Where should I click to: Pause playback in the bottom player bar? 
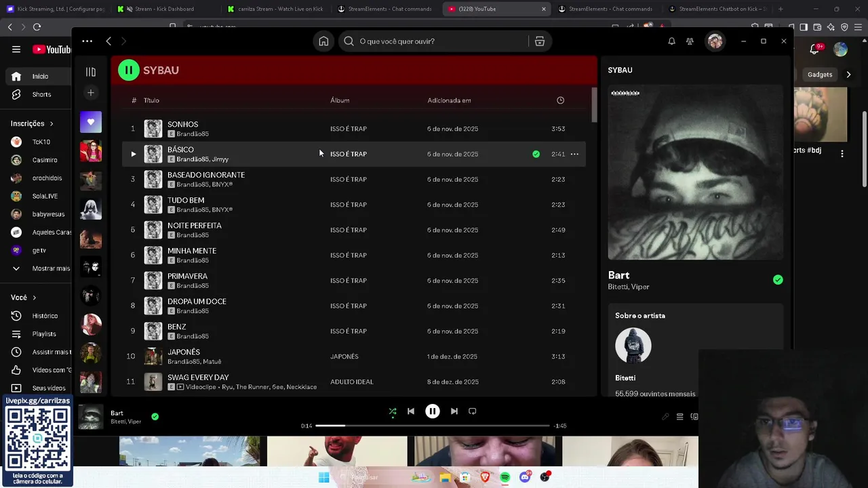click(432, 411)
